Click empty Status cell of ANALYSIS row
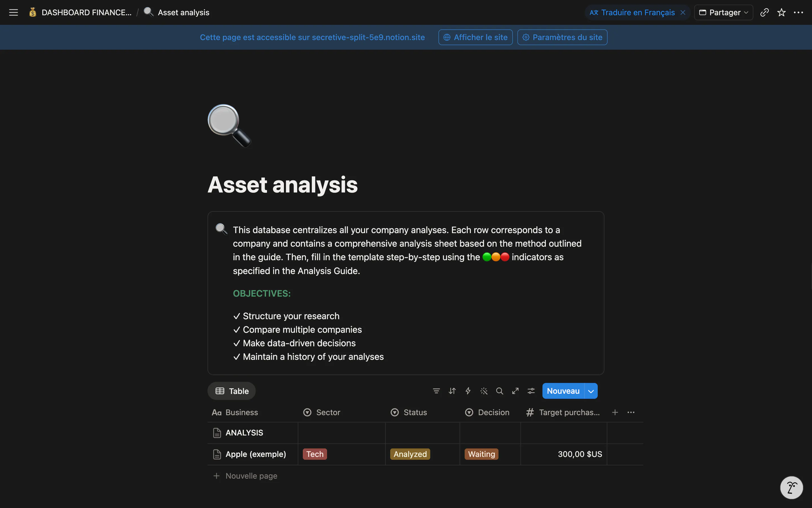Viewport: 812px width, 508px height. point(422,433)
